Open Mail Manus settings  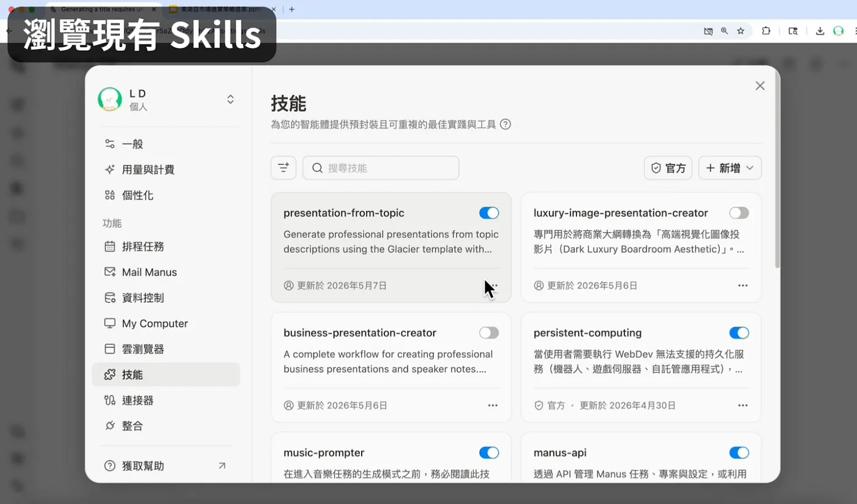point(166,272)
